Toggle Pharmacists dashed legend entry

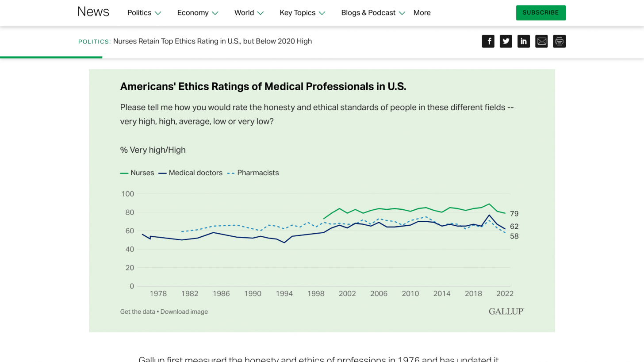tap(253, 173)
